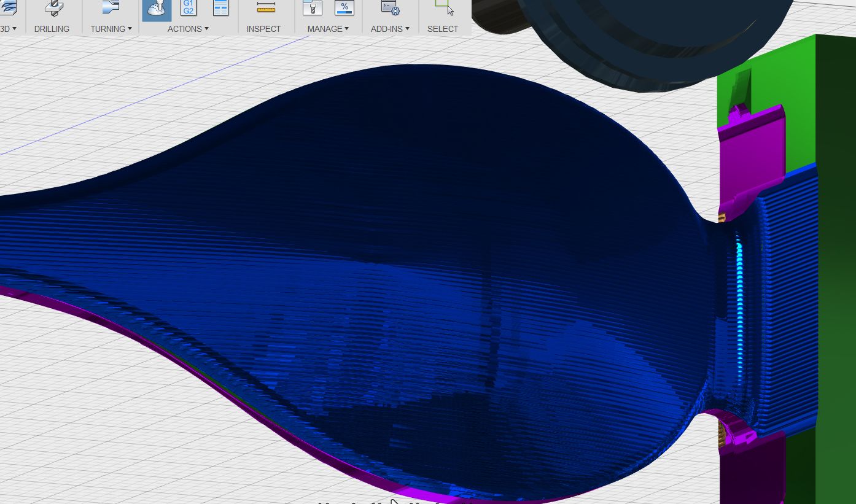Viewport: 856px width, 504px height.
Task: Select the Turning profile icon
Action: (x=111, y=7)
